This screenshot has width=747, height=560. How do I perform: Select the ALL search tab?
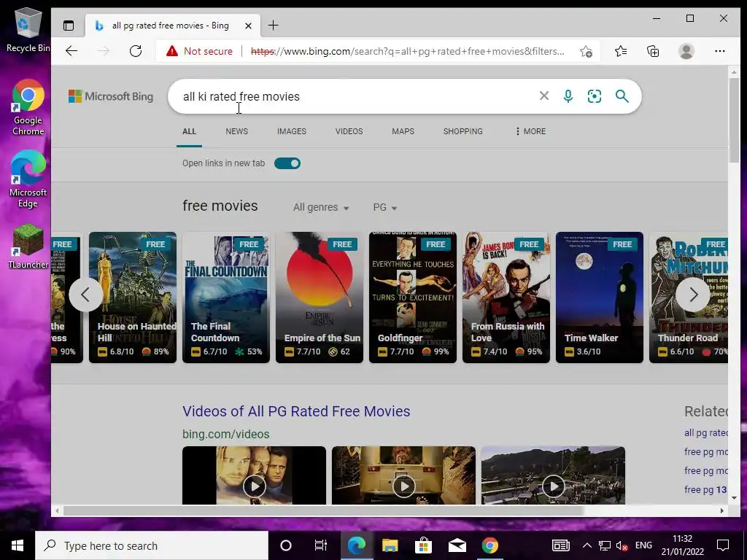coord(189,131)
